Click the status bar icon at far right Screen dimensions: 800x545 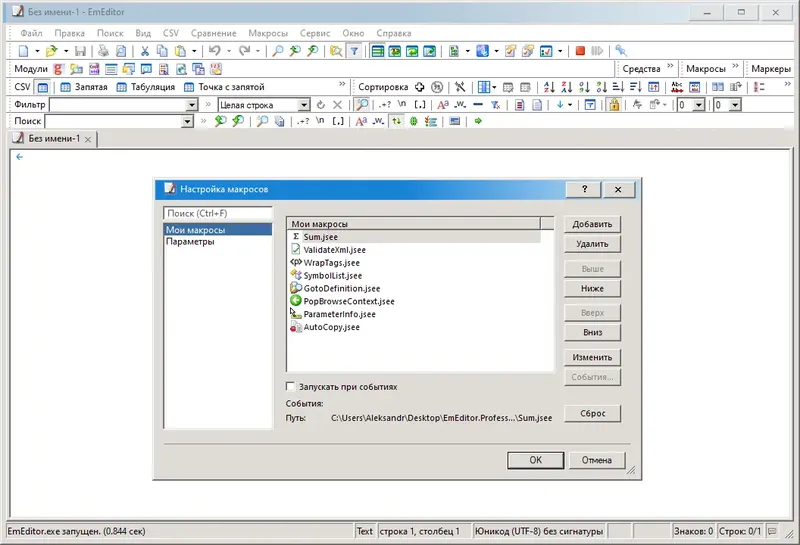[772, 531]
